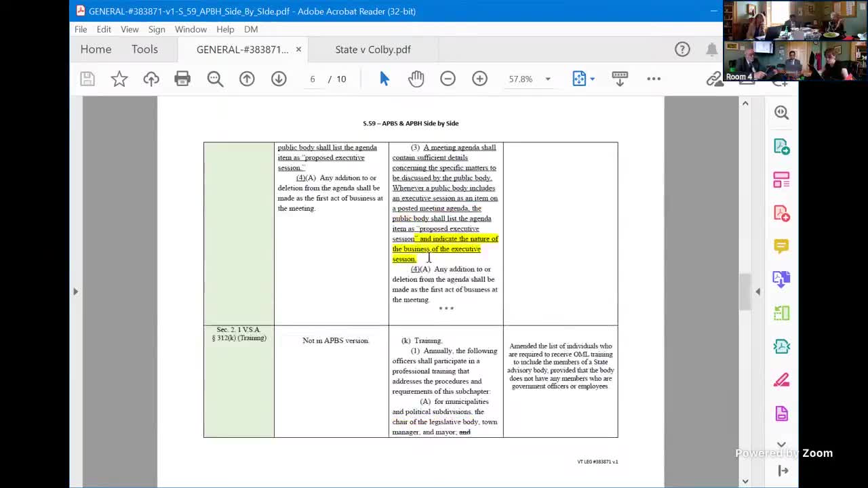The width and height of the screenshot is (868, 488).
Task: Go to next page with down arrow
Action: (279, 79)
